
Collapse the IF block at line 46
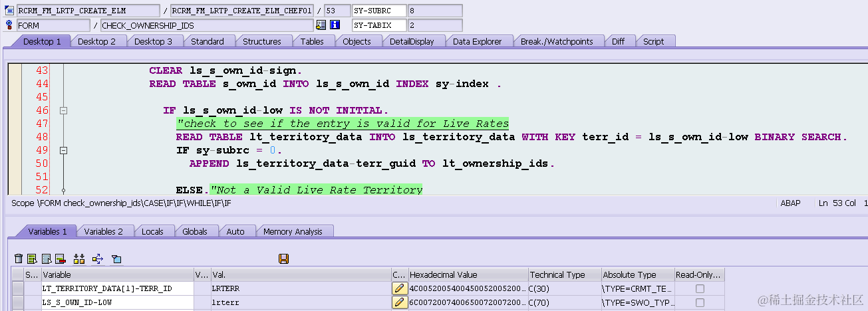tap(64, 110)
